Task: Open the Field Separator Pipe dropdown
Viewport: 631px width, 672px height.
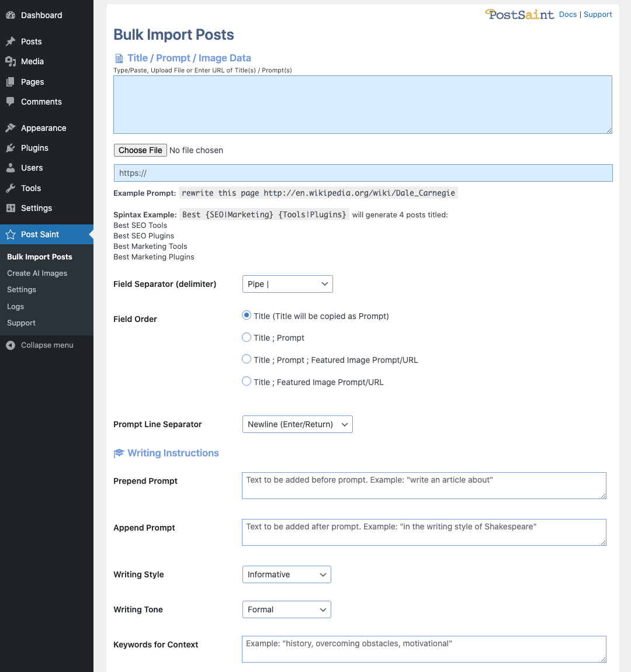Action: coord(287,284)
